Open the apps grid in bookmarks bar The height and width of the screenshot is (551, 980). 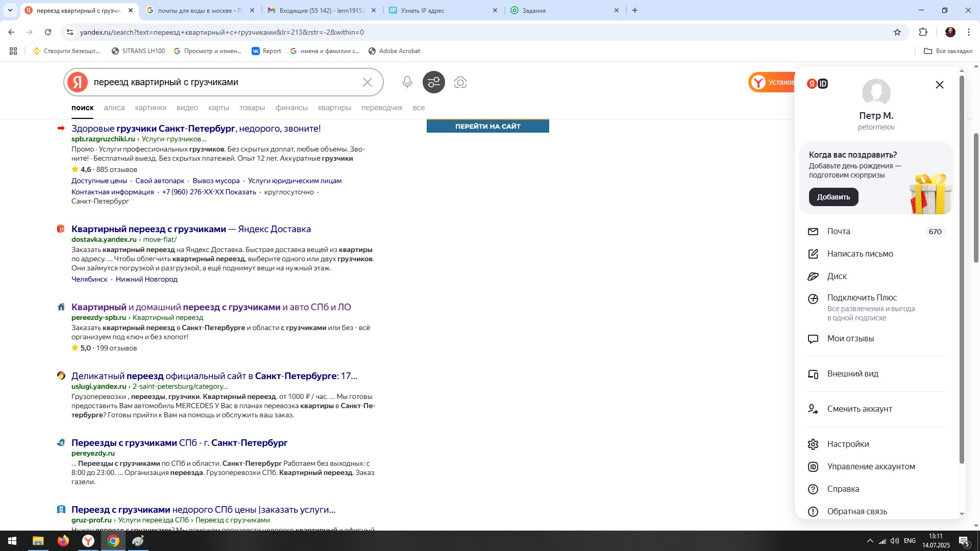[x=13, y=51]
